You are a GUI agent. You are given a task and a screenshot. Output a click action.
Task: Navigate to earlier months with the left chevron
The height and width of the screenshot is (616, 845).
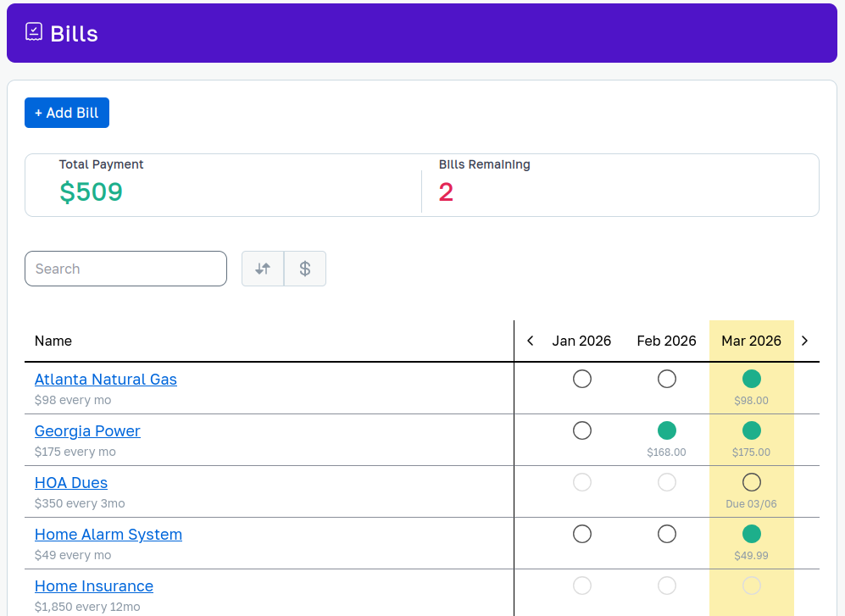[530, 341]
